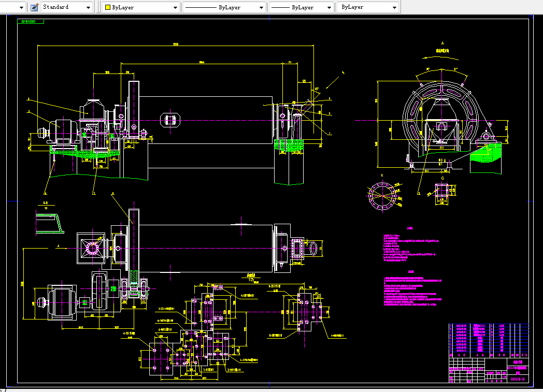Screen dimensions: 543x392
Task: Select the title block at bottom right
Action: 489,370
